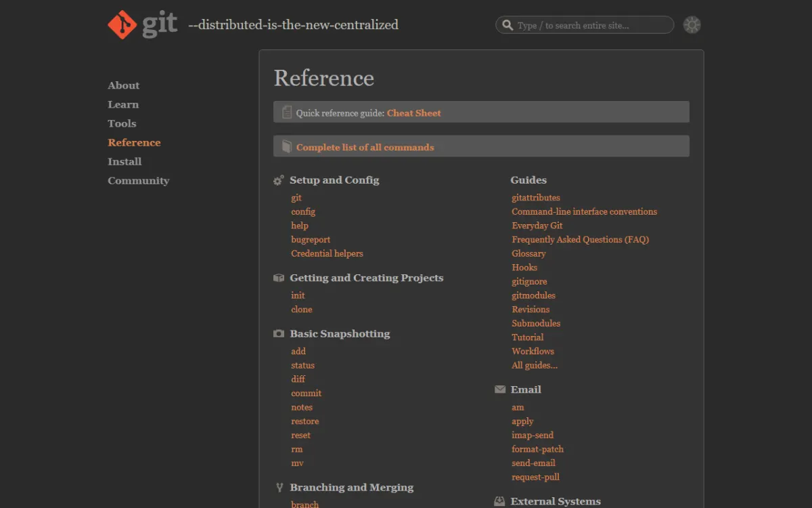The height and width of the screenshot is (508, 812).
Task: Open the Learn sidebar menu item
Action: point(123,104)
